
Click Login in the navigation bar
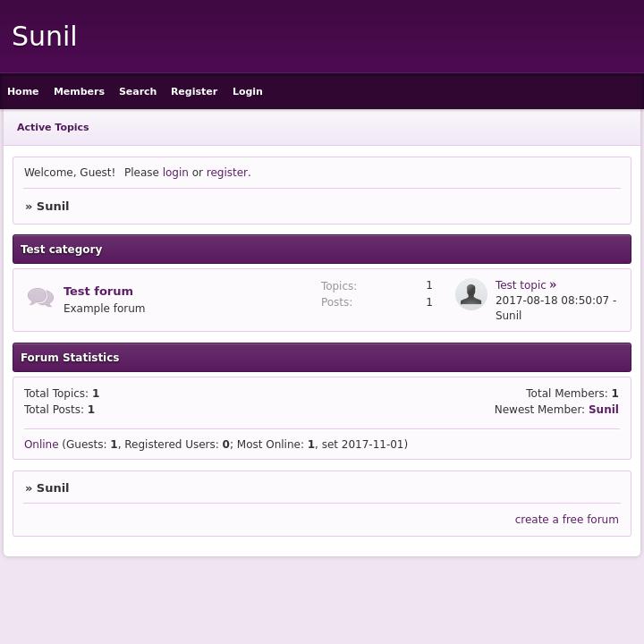click(247, 91)
